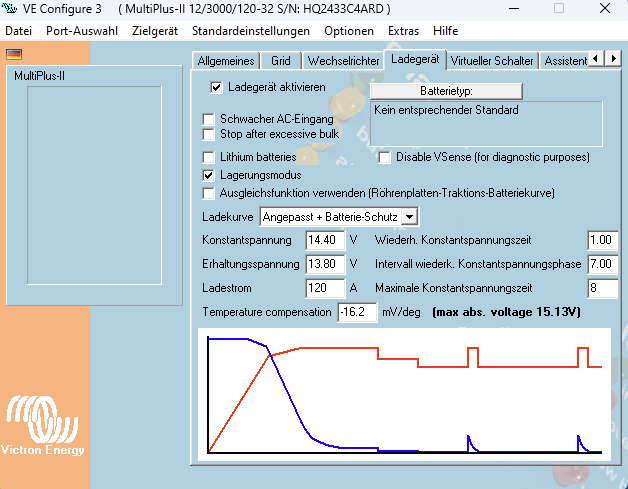Click the 'Ladekurve' label
This screenshot has height=489, width=628.
[x=227, y=217]
